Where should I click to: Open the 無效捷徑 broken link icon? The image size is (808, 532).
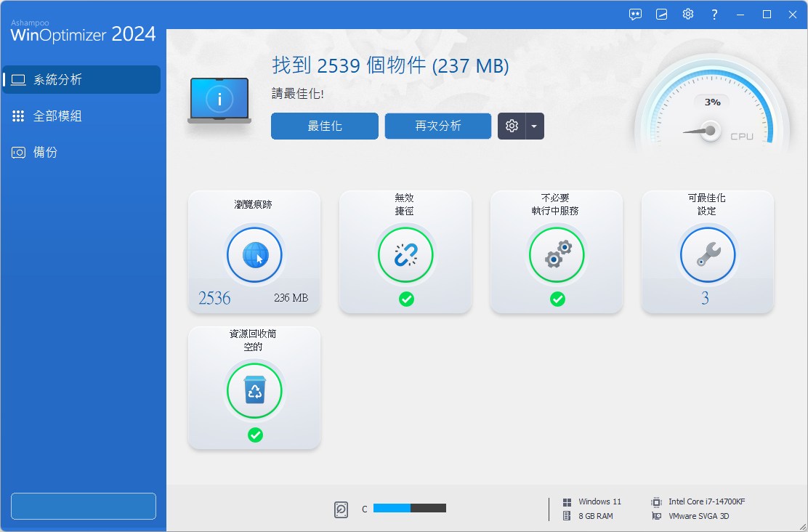(x=405, y=254)
